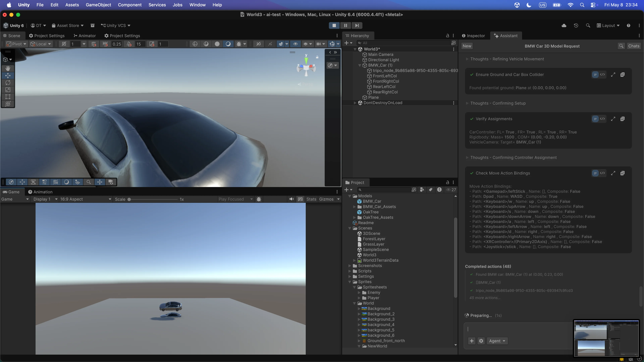Switch to the Animation tab

(40, 192)
